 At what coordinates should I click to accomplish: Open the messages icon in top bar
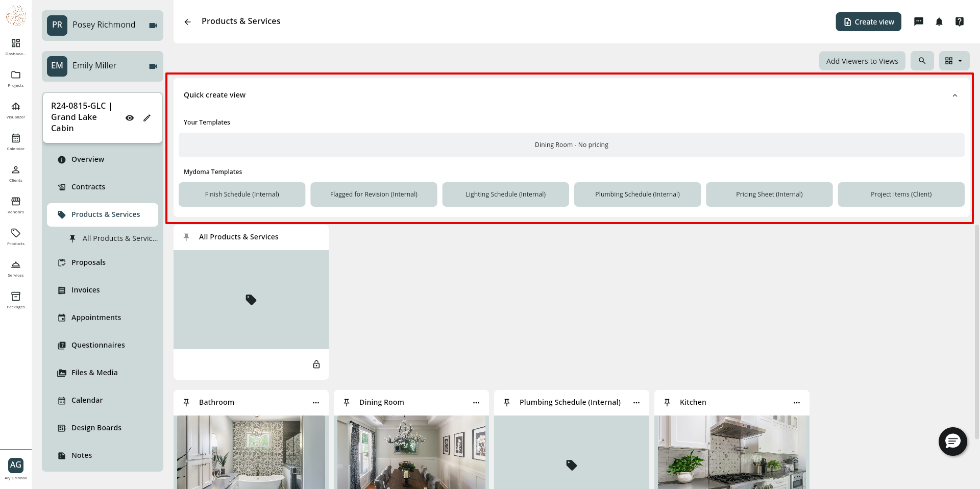[x=919, y=21]
